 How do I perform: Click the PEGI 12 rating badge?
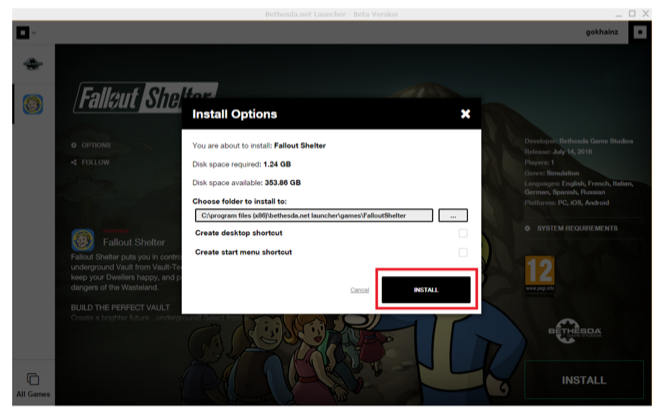(x=540, y=274)
